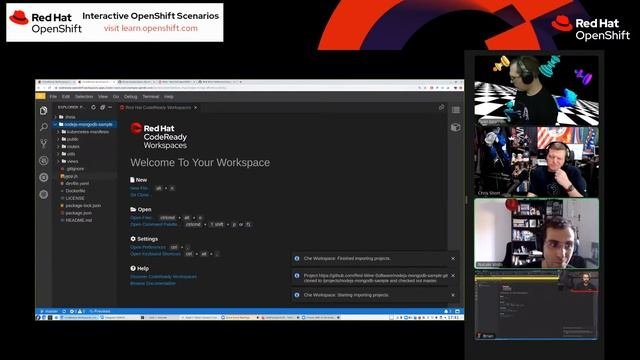Open the Terminal menu

151,97
